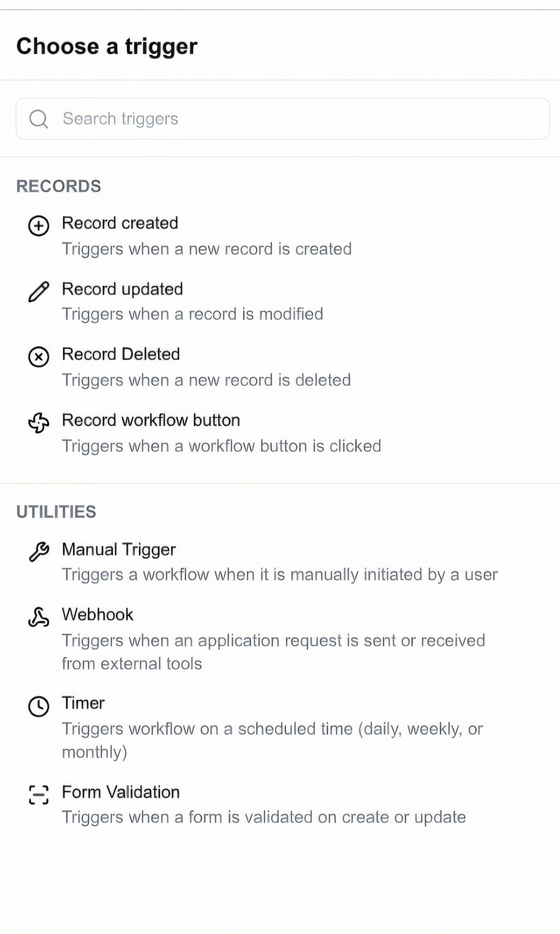Pick the Timer trigger
Screen dimensions: 560x934
[83, 703]
